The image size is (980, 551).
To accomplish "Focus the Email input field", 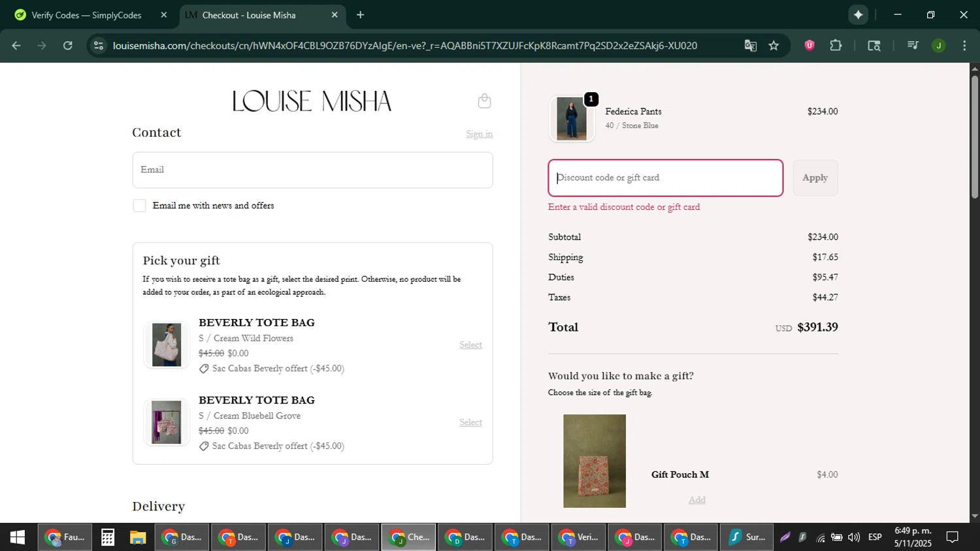I will click(312, 170).
